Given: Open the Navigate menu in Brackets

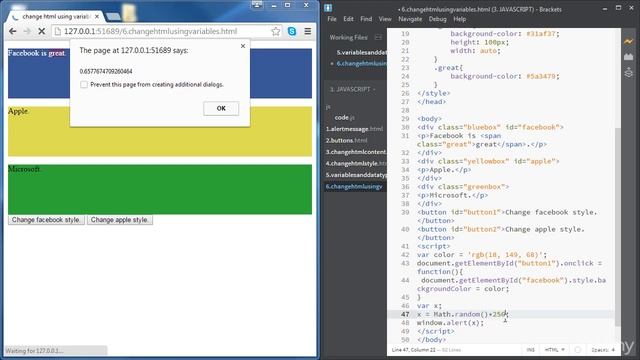Looking at the screenshot, I should pyautogui.click(x=410, y=19).
